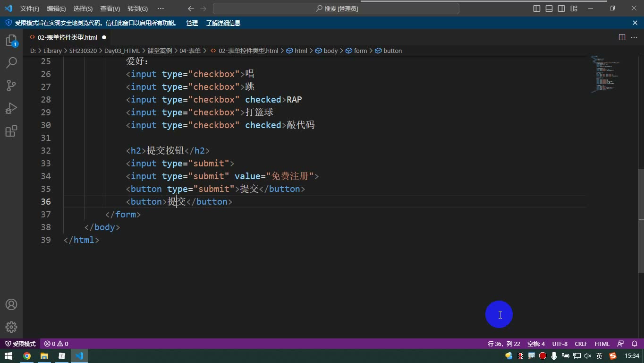The image size is (644, 363).
Task: Change the UTF-8 encoding setting
Action: point(559,344)
